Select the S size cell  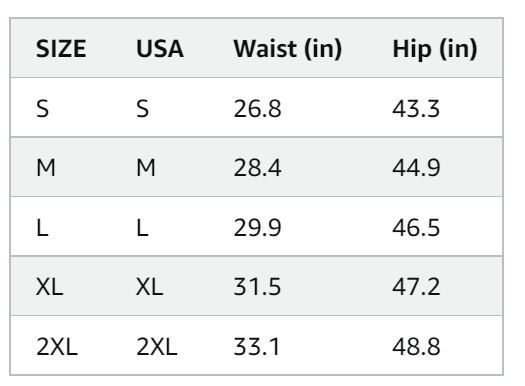(x=43, y=109)
